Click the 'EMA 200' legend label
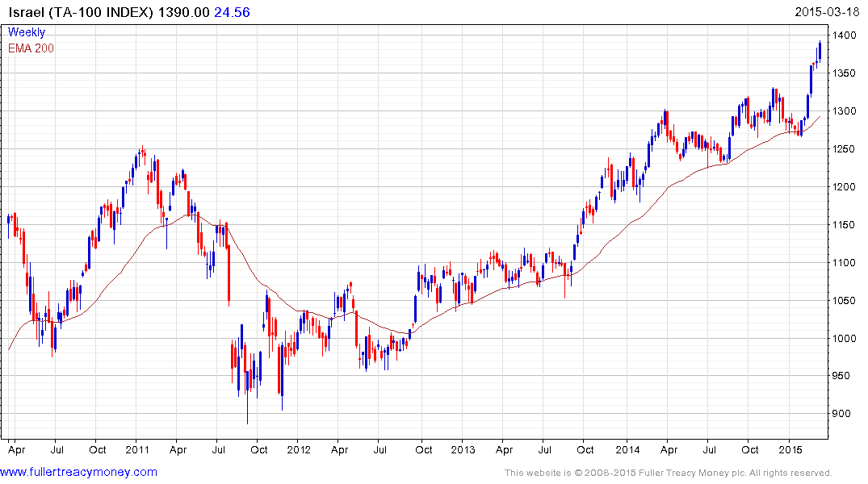Screen dimensions: 868x484 tap(31, 48)
